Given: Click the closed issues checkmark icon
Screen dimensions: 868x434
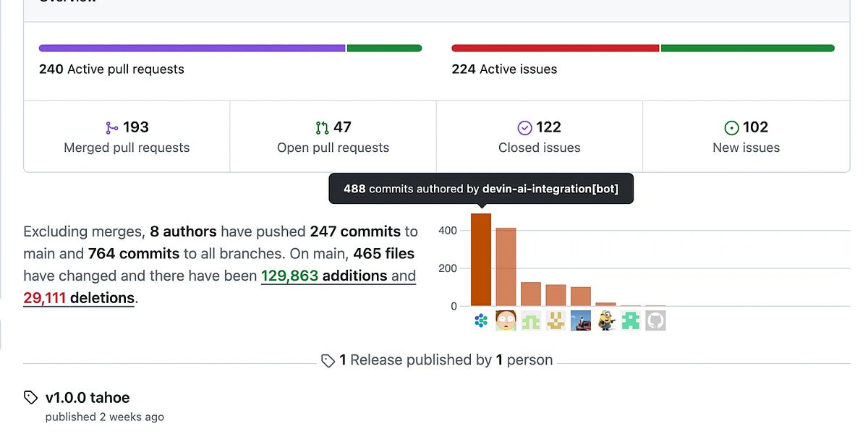Looking at the screenshot, I should pyautogui.click(x=525, y=128).
